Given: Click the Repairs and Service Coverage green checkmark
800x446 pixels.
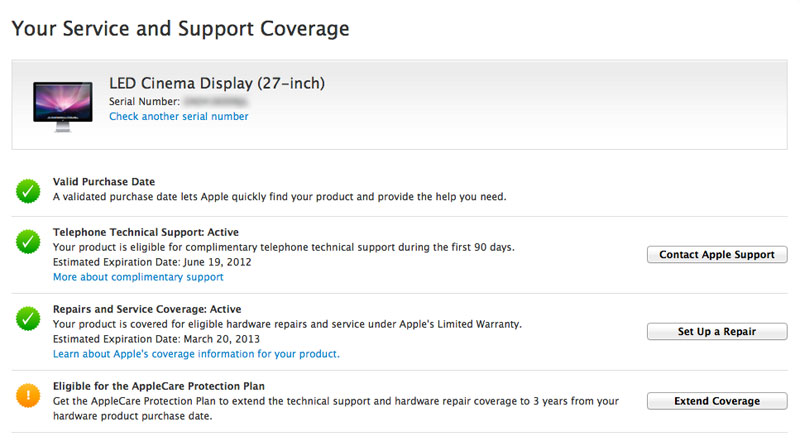Looking at the screenshot, I should point(28,318).
